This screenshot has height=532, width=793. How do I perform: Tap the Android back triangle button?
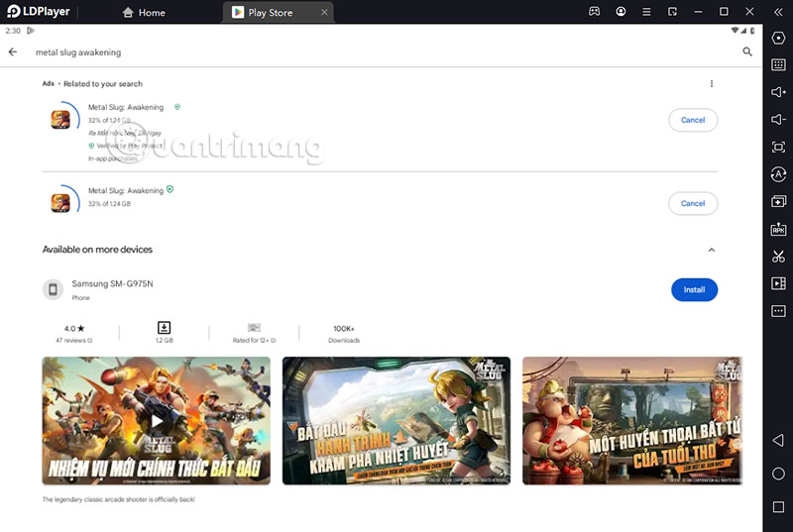click(x=778, y=440)
